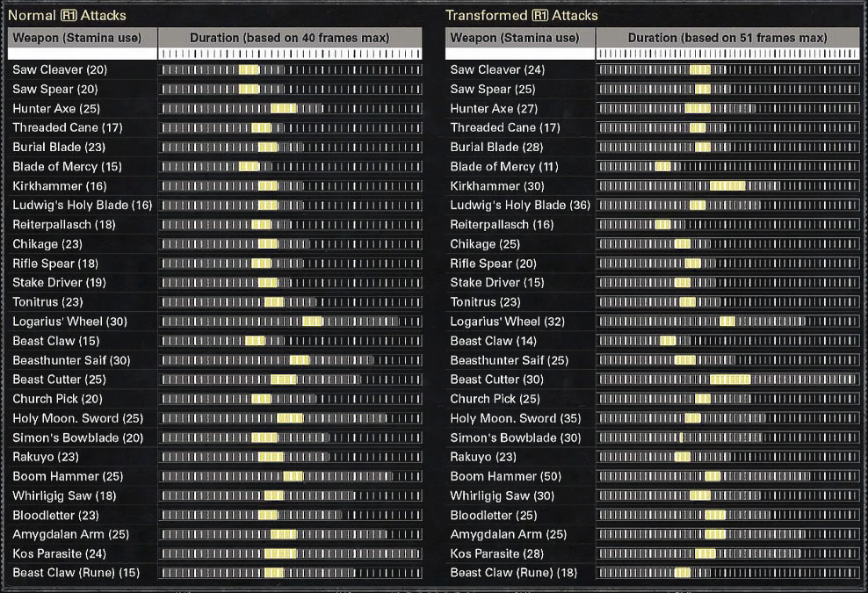
Task: Click 'Simon's Bowblade (20)' row label
Action: [x=78, y=438]
